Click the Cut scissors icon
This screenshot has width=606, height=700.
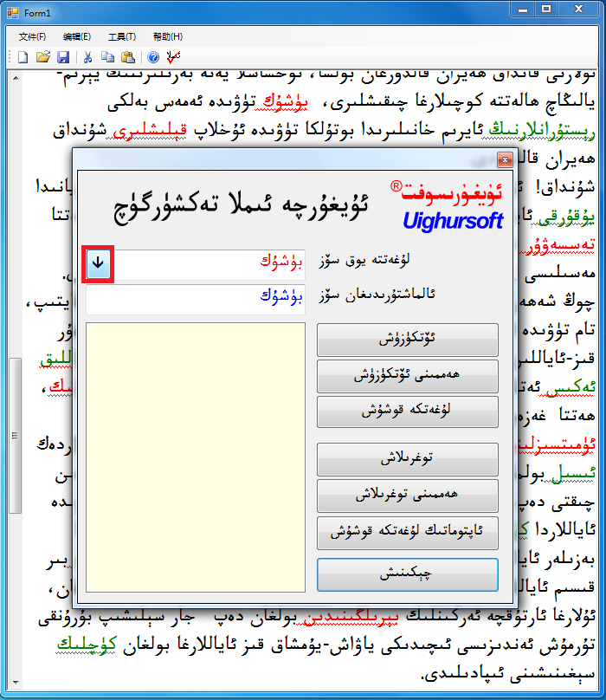click(x=87, y=57)
